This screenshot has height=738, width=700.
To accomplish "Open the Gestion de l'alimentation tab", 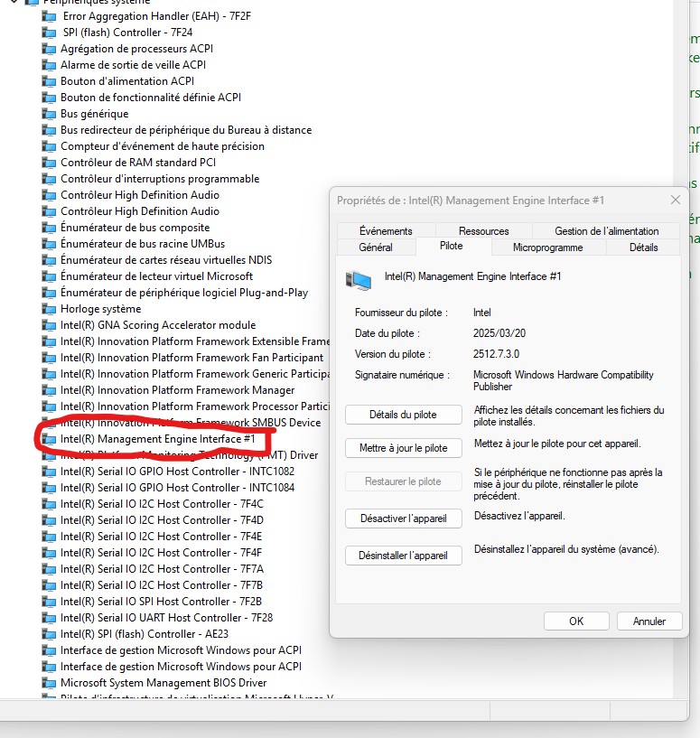I will click(x=606, y=231).
